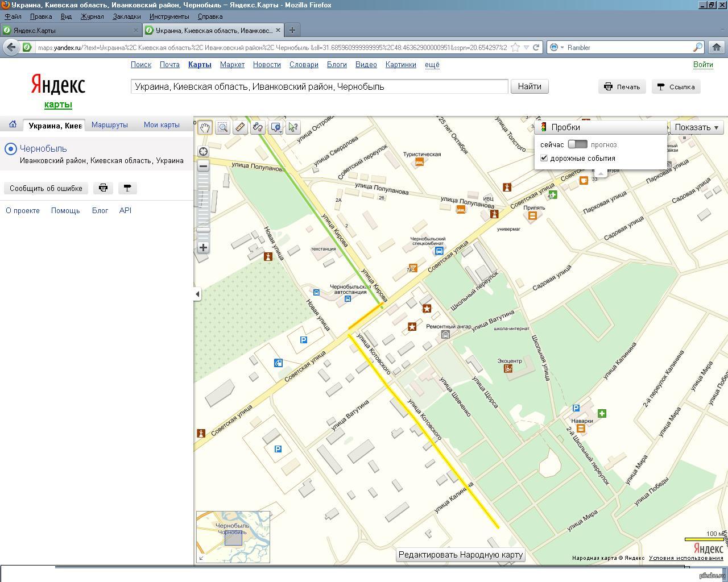Open the Инструменты menu
Viewport: 728px width, 582px height.
(x=169, y=16)
